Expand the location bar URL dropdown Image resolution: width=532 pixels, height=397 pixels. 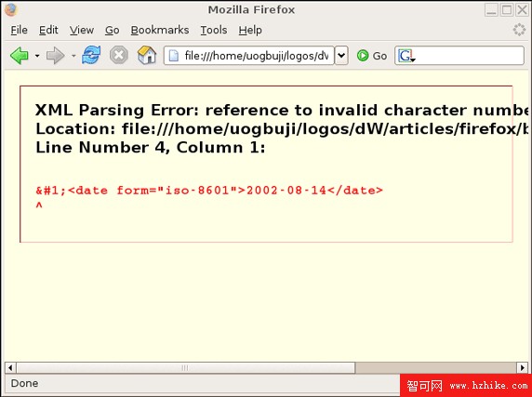click(341, 56)
